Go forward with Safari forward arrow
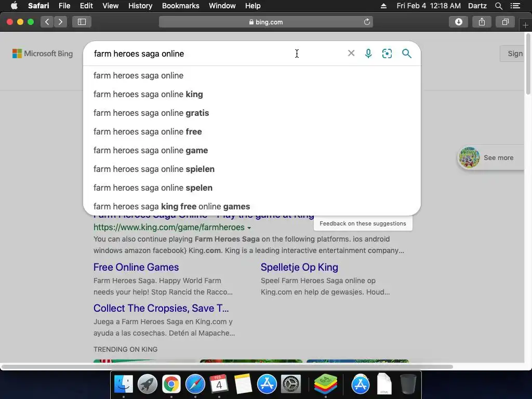The height and width of the screenshot is (399, 532). (60, 22)
